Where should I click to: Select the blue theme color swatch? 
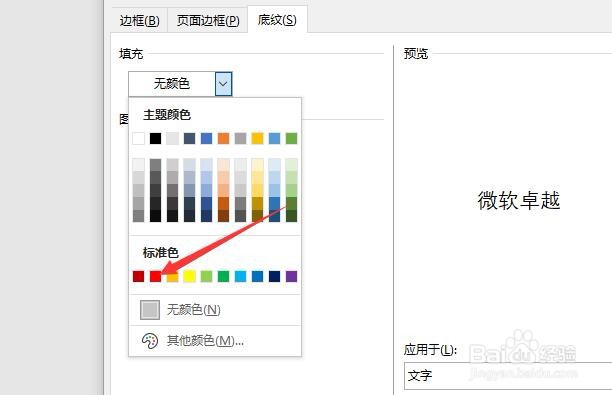click(x=206, y=138)
